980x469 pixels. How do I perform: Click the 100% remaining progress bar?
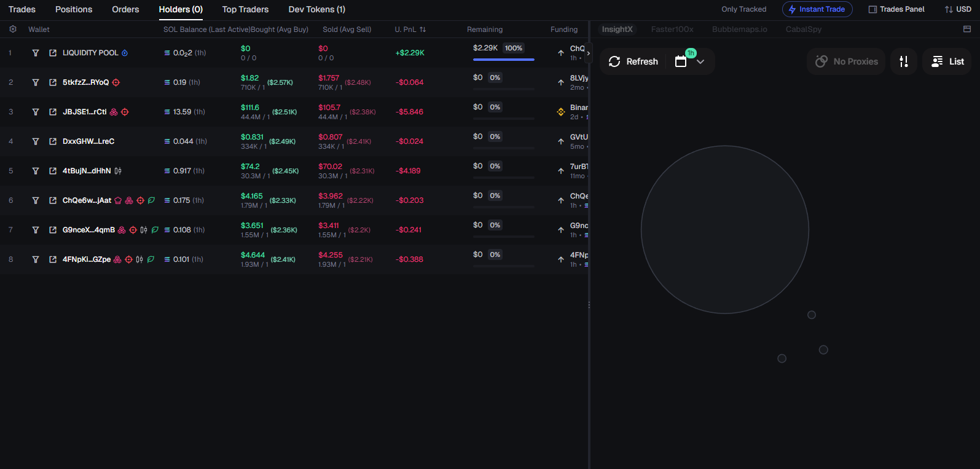504,60
